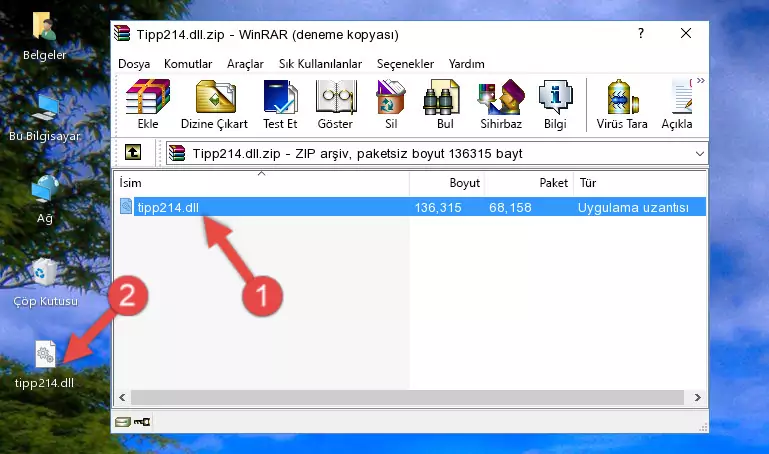Sort by Tür column header

click(x=640, y=183)
